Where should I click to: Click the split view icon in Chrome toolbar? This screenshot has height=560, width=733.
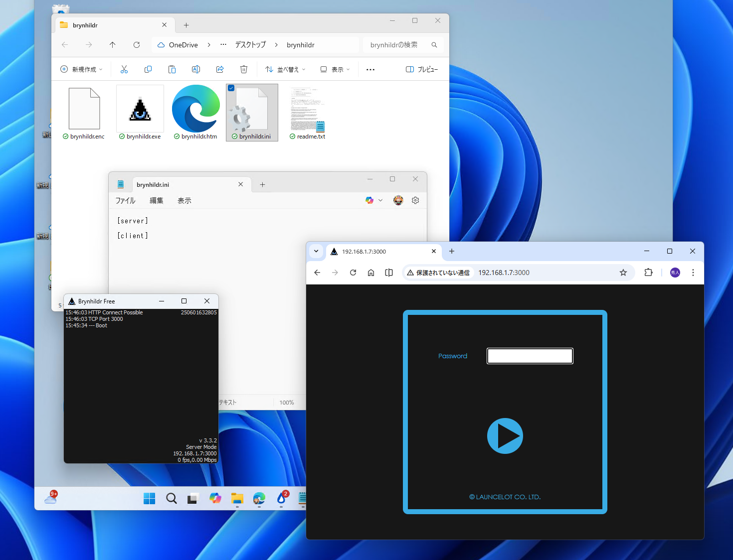coord(389,273)
